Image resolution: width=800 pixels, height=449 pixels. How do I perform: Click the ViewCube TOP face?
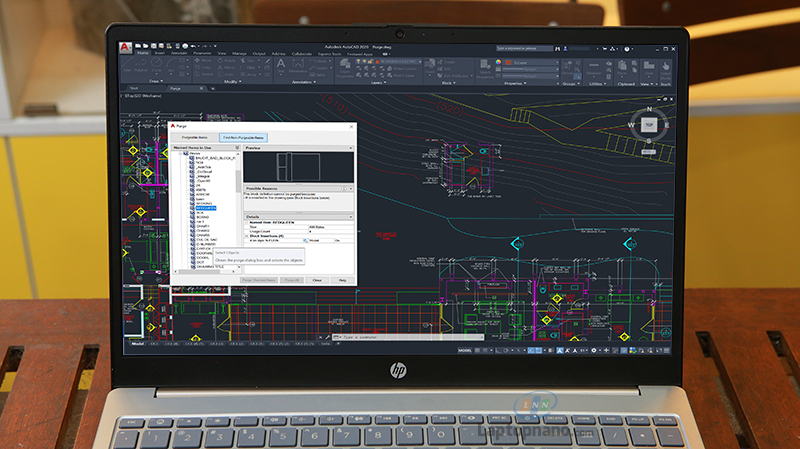click(649, 125)
